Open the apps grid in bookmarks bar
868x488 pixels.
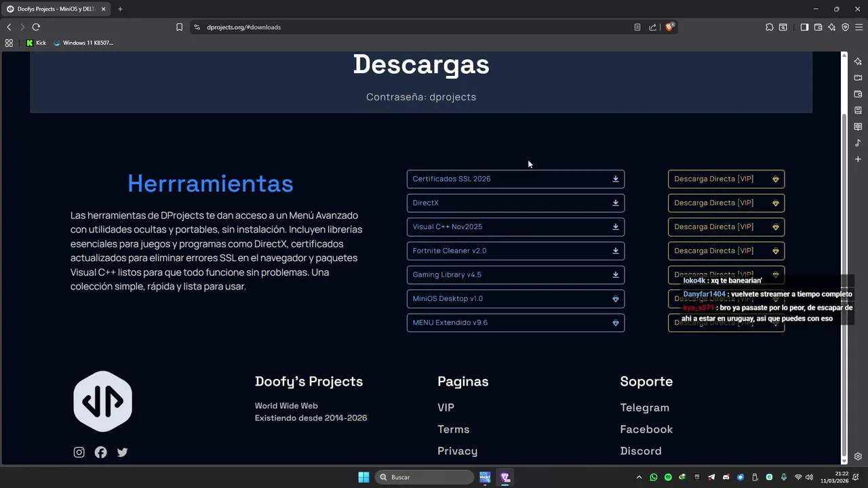(x=9, y=43)
